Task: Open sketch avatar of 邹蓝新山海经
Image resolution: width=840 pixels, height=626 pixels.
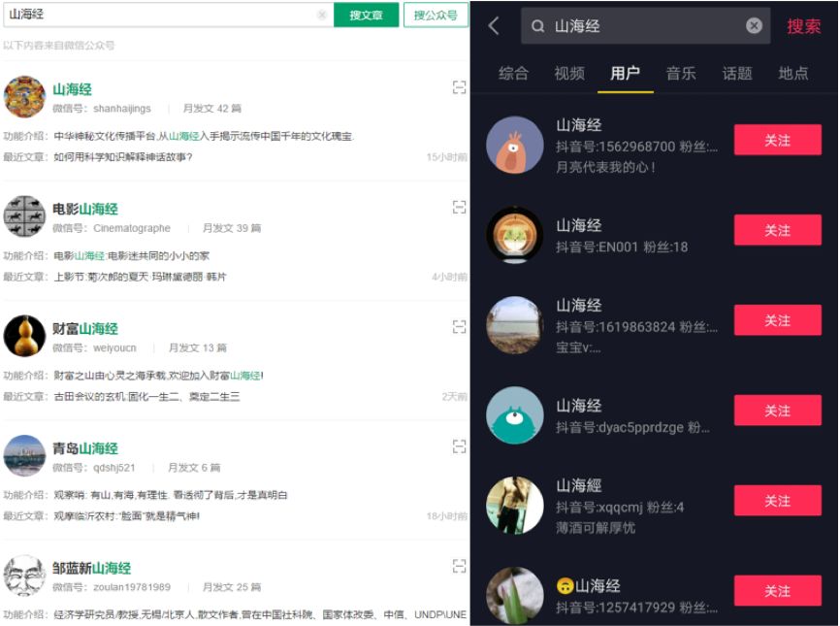Action: pos(24,576)
